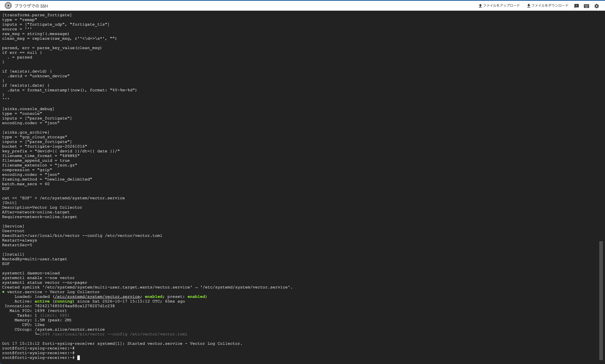Click the bucket "fortigate-logs-20261016" line
This screenshot has width=605, height=364.
coord(45,146)
